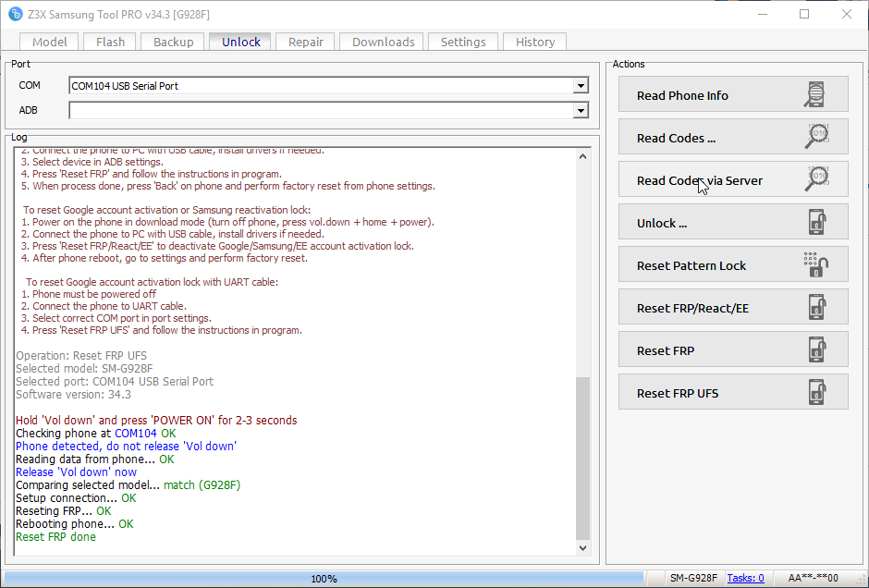Open the Downloads tab

click(x=383, y=43)
